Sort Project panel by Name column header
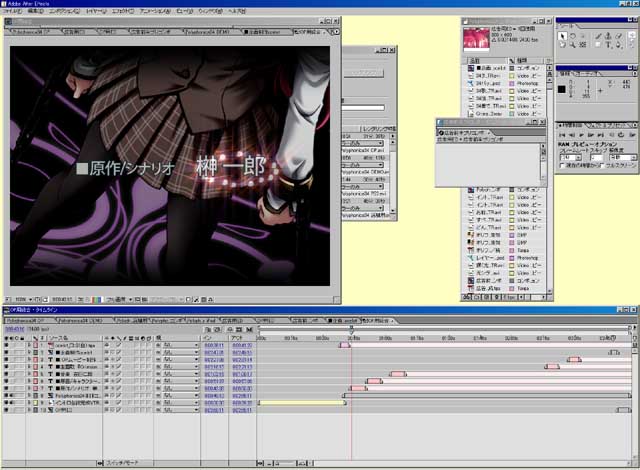 pos(487,60)
